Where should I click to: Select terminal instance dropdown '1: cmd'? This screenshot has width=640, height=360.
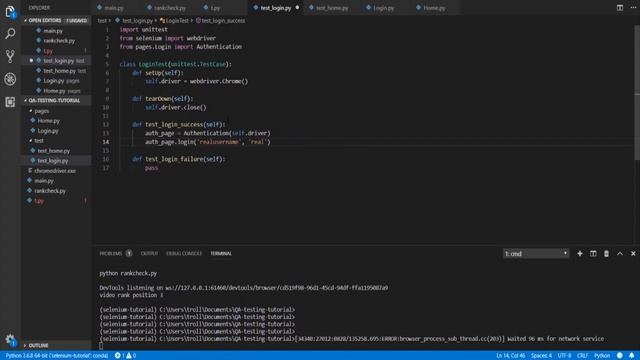point(536,253)
